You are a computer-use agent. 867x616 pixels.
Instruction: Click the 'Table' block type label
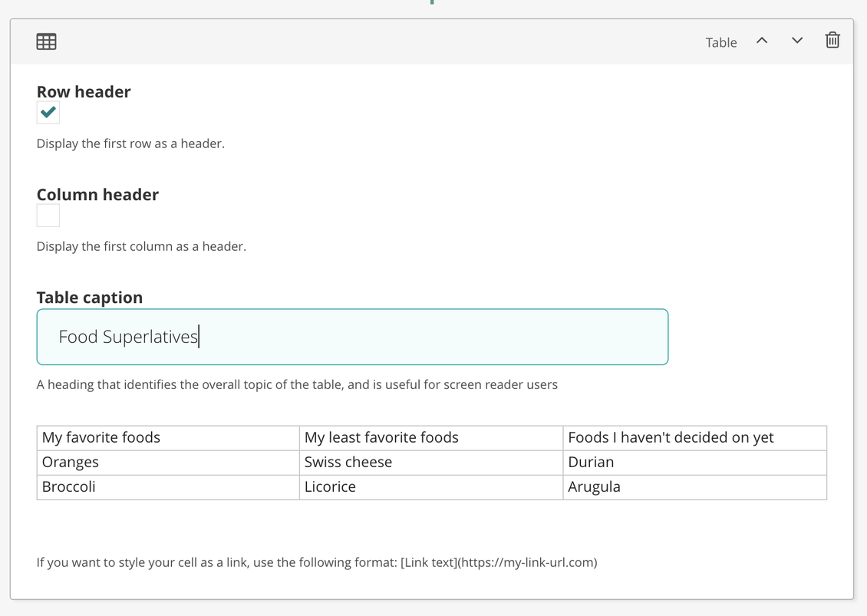pos(721,43)
